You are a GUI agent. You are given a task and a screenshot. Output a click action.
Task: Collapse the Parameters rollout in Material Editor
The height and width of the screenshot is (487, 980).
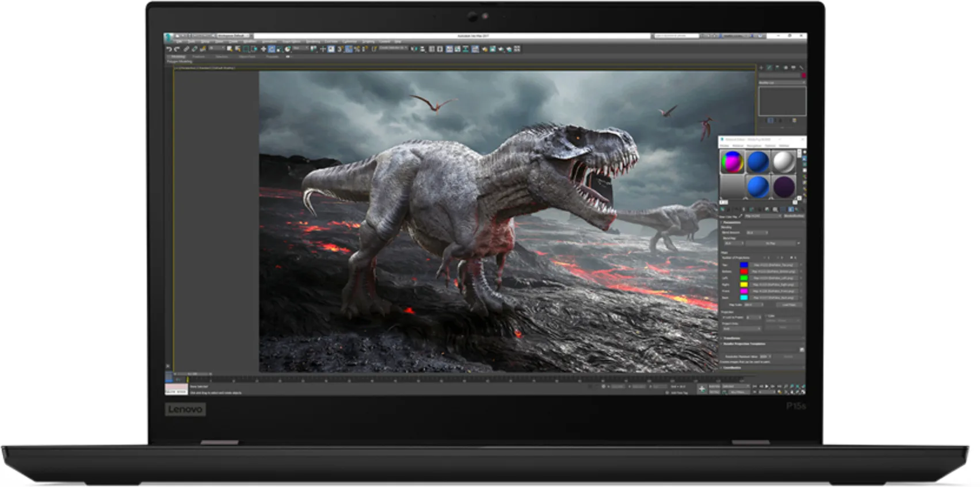click(x=731, y=223)
